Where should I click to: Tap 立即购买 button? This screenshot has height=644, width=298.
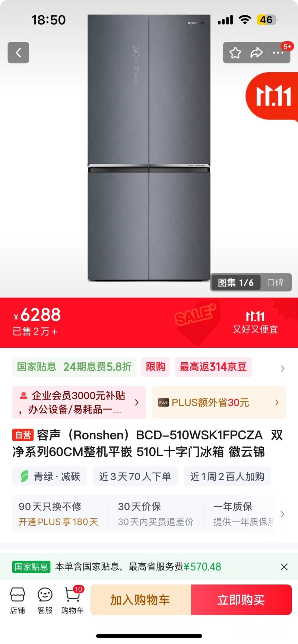[x=241, y=600]
